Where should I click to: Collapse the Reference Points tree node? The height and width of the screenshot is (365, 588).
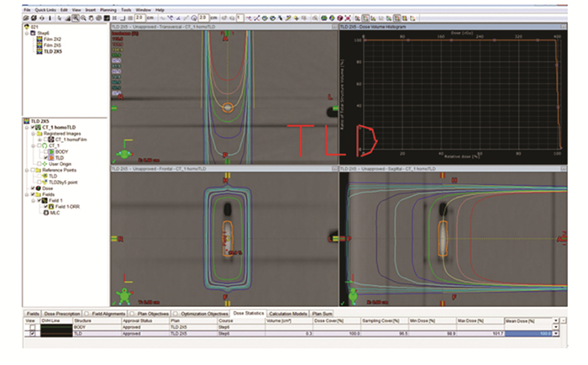point(27,168)
